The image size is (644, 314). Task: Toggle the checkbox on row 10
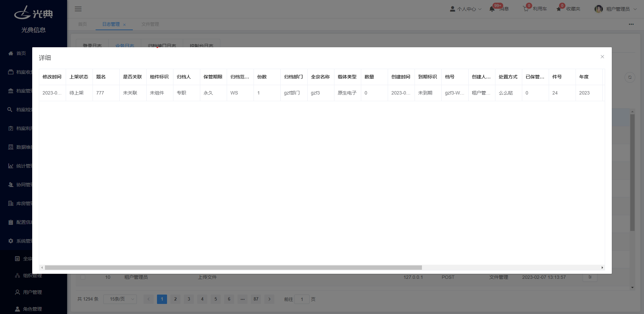83,277
